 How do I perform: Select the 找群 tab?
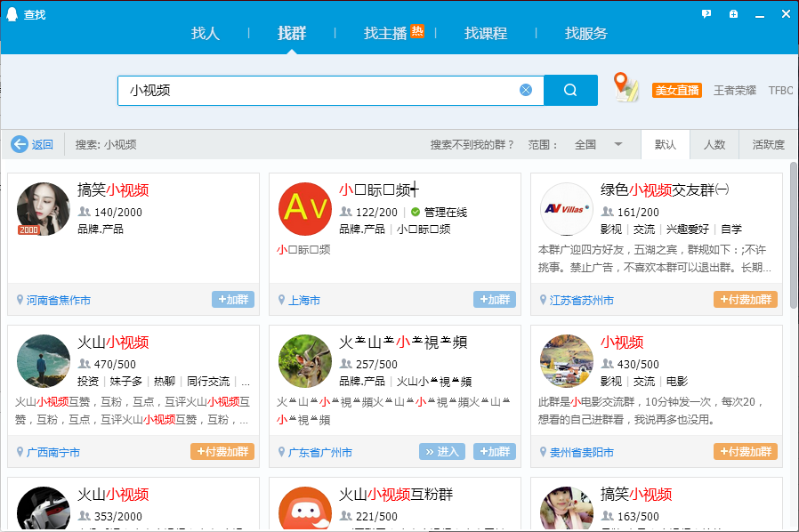coord(292,34)
